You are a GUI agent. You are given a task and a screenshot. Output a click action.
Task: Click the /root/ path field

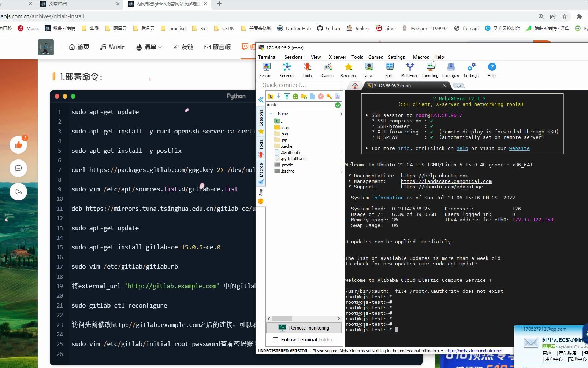tap(300, 105)
